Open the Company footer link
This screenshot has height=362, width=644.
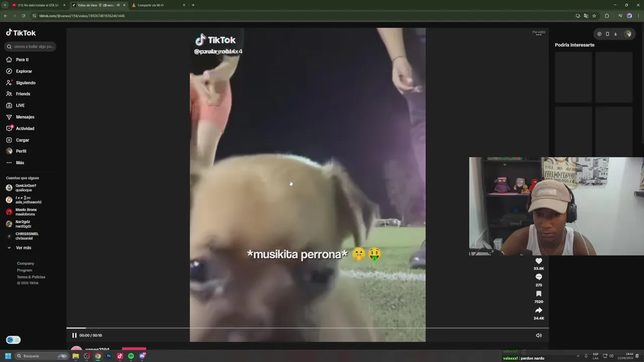[26, 263]
